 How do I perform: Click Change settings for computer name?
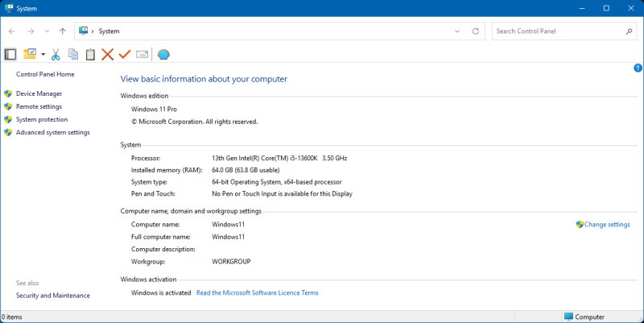607,225
